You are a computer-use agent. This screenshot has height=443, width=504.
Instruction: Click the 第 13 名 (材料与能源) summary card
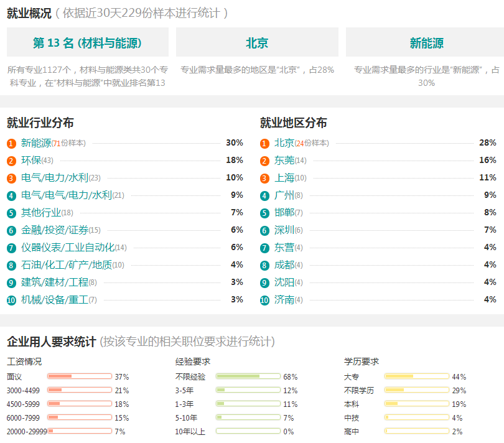point(88,42)
